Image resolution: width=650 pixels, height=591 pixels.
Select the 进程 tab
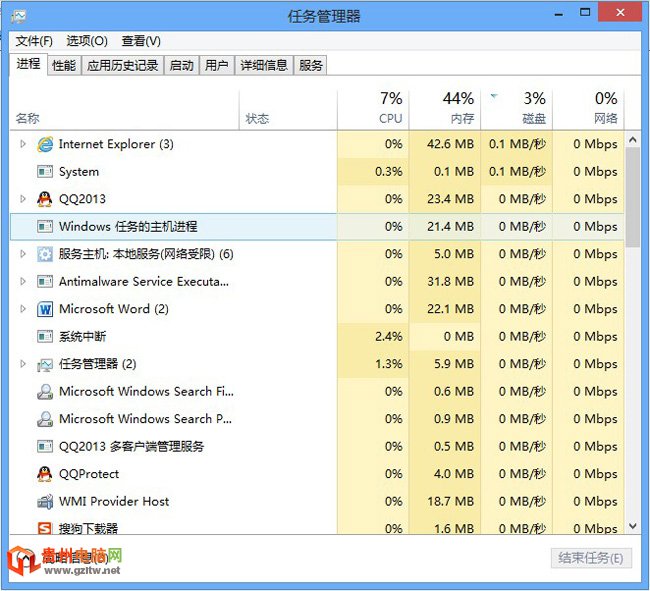point(28,64)
